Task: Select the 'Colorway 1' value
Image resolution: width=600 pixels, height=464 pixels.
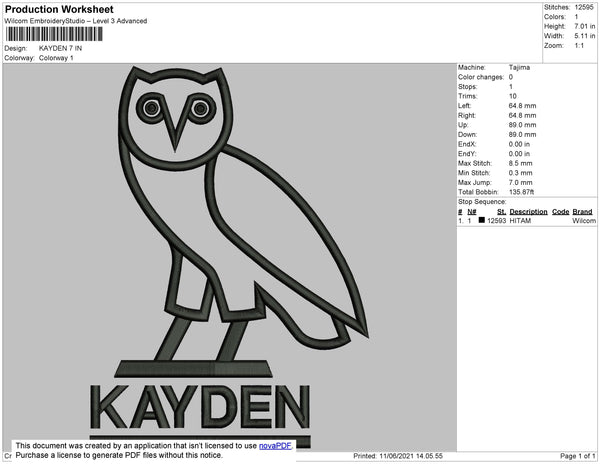Action: point(56,58)
